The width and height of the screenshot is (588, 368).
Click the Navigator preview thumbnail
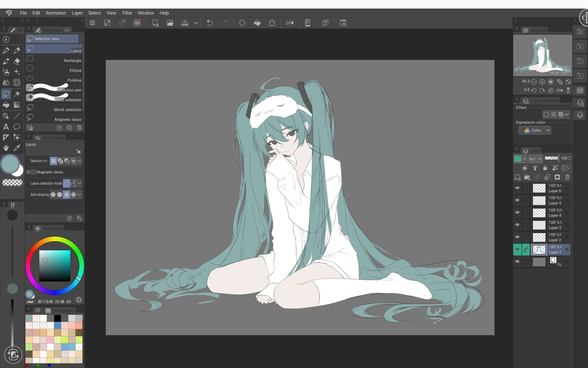542,55
